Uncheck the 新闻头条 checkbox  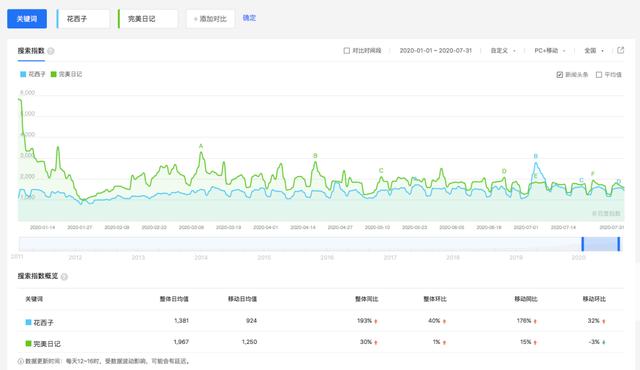coord(560,75)
